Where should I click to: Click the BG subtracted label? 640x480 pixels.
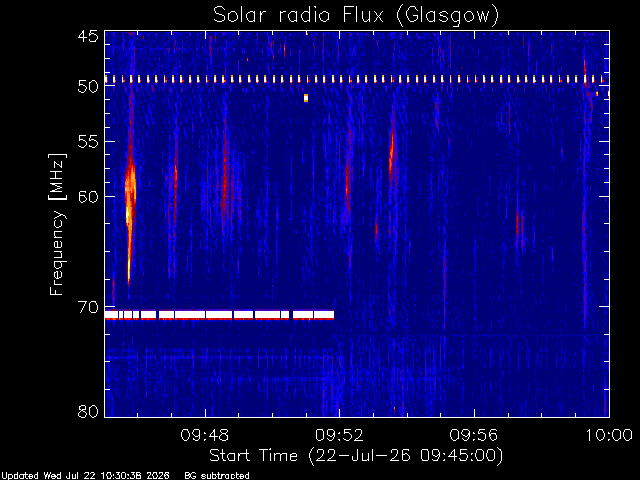point(217,476)
